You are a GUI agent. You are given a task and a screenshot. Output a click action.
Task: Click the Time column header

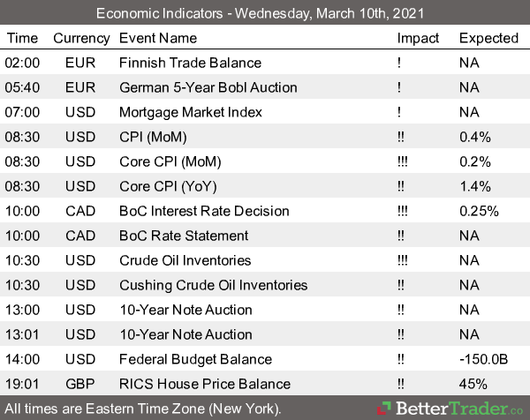(22, 38)
